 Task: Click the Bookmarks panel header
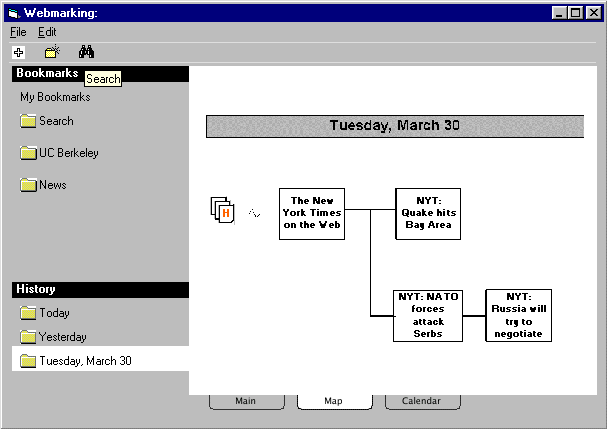100,74
